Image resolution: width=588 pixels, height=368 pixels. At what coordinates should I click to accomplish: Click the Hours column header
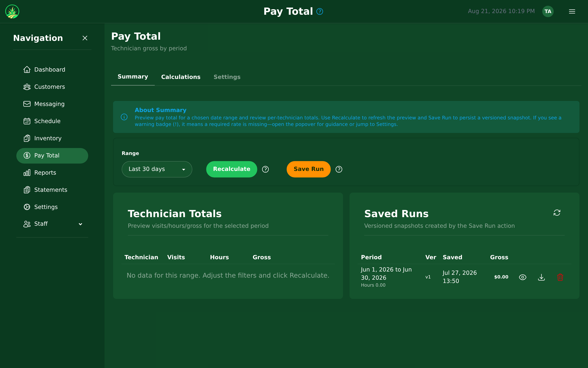pyautogui.click(x=219, y=257)
